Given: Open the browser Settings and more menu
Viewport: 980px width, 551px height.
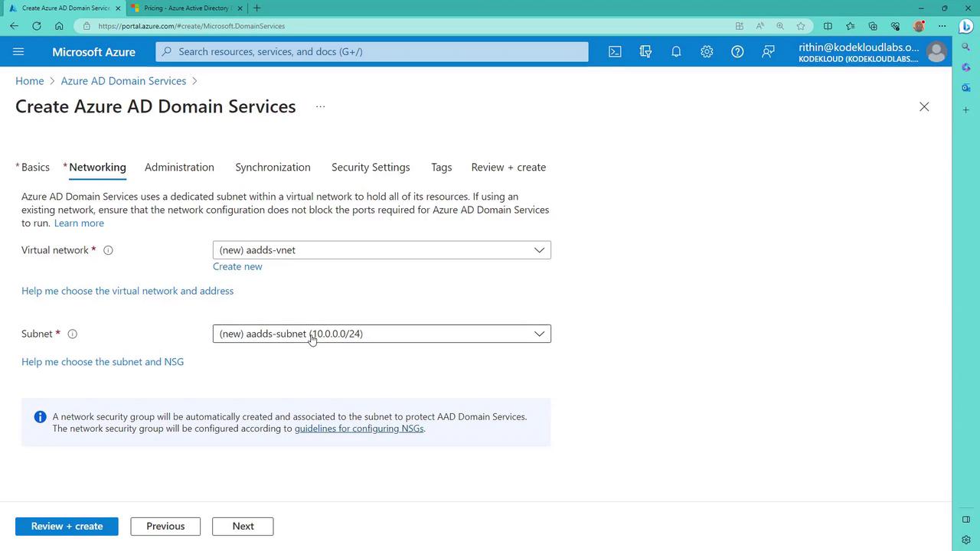Looking at the screenshot, I should coord(942,26).
